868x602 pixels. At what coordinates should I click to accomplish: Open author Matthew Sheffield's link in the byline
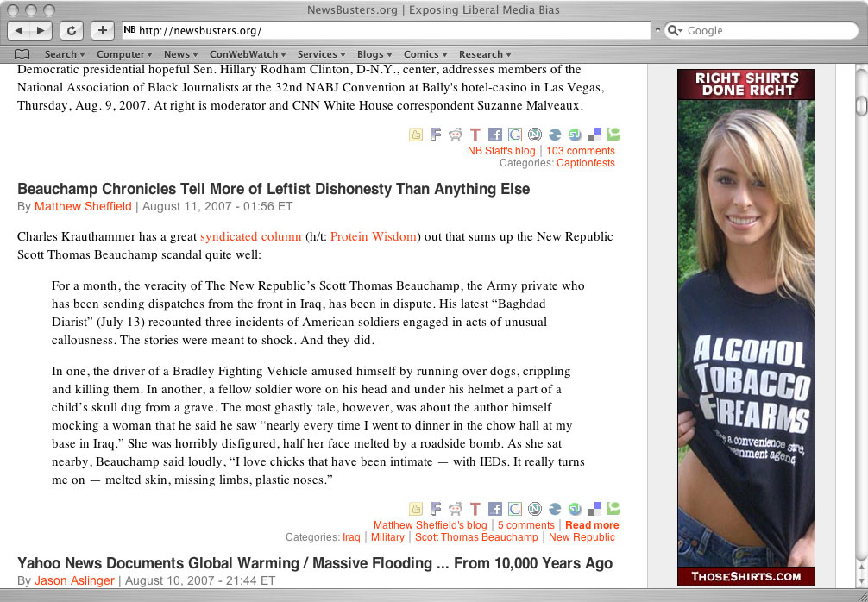83,206
